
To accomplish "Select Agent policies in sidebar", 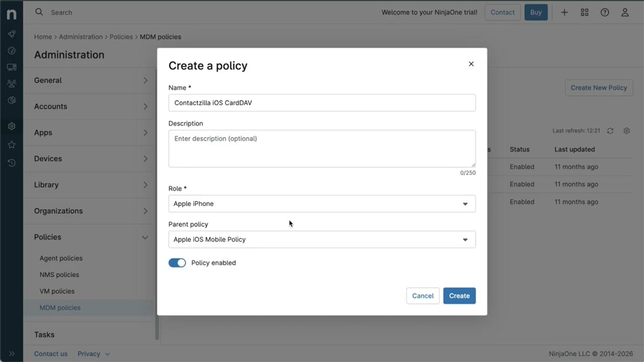I will coord(61,258).
